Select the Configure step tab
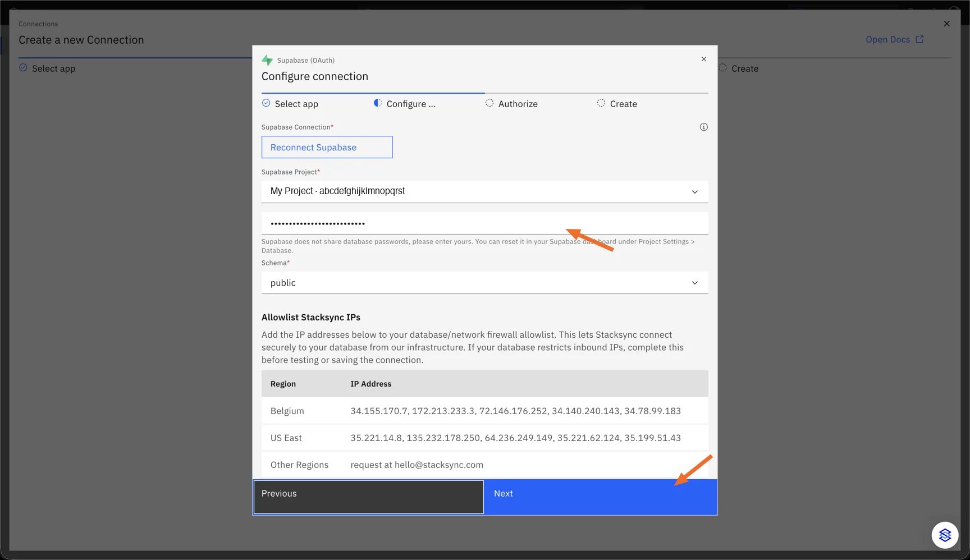The width and height of the screenshot is (970, 560). click(x=411, y=104)
